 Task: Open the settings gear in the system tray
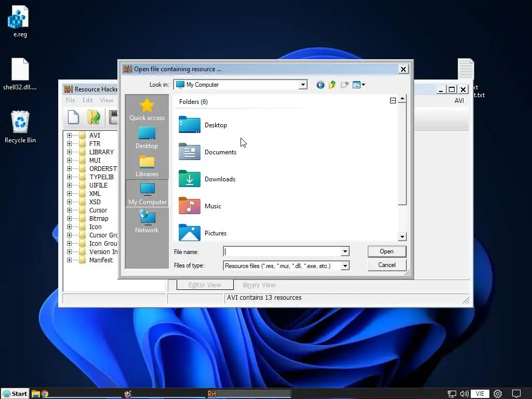[498, 394]
